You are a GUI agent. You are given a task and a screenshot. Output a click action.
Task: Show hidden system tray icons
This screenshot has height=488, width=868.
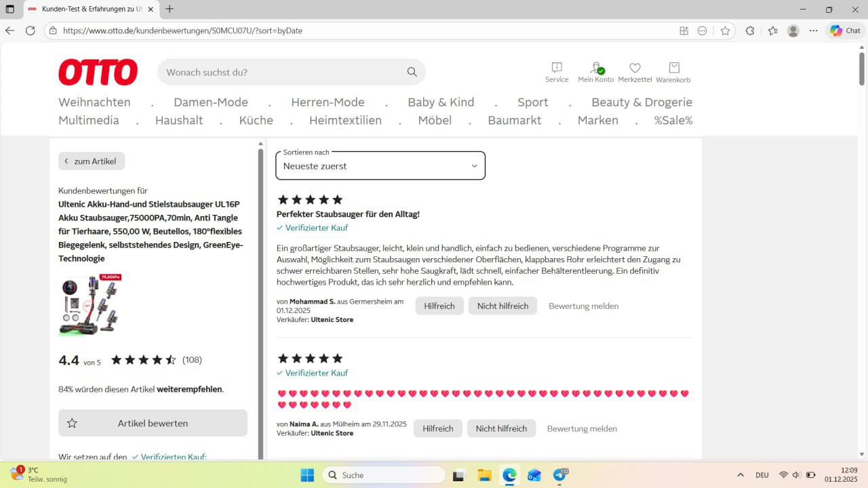[740, 475]
